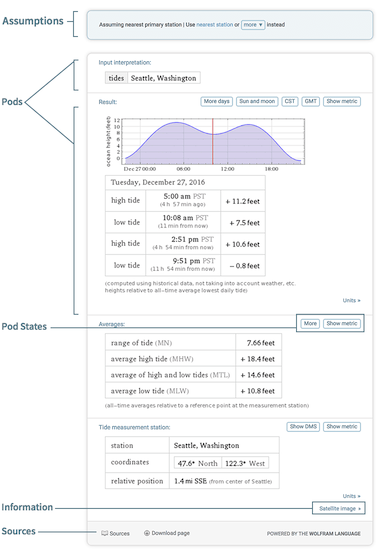
Task: Click the tide height graph
Action: coord(213,142)
